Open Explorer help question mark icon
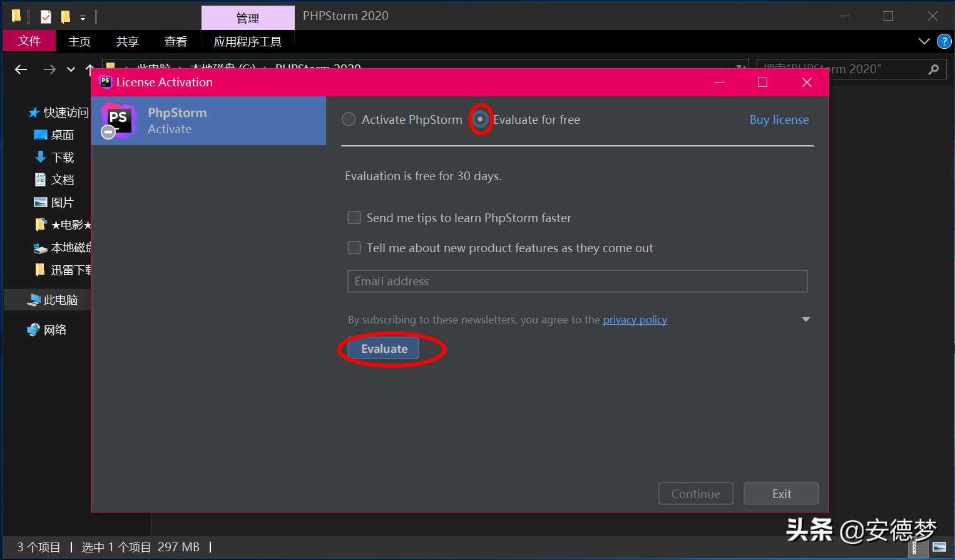 tap(944, 42)
